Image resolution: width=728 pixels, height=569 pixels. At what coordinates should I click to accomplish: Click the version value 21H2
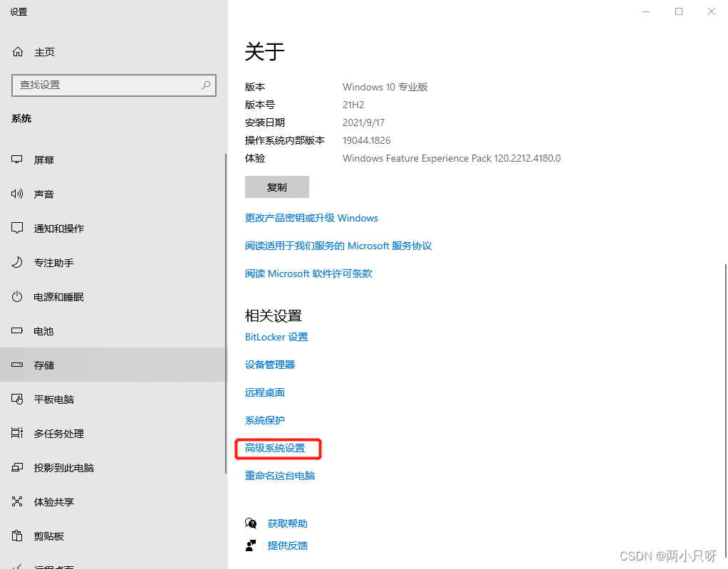coord(353,105)
